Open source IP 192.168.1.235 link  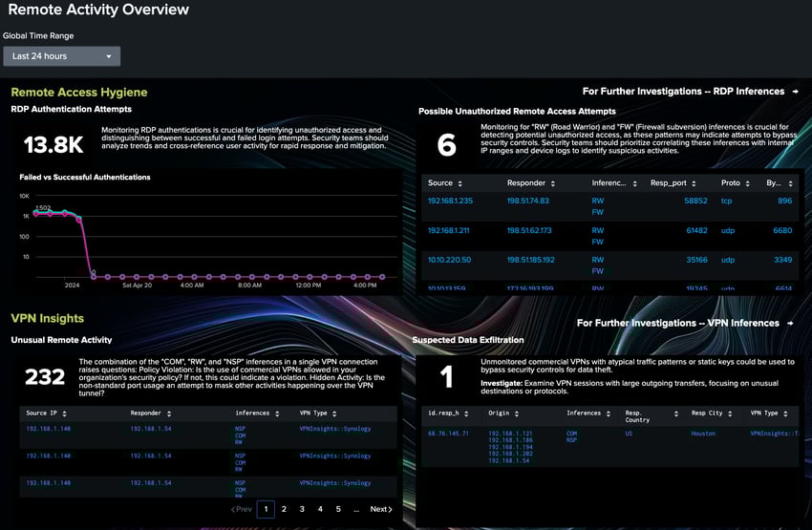point(453,201)
